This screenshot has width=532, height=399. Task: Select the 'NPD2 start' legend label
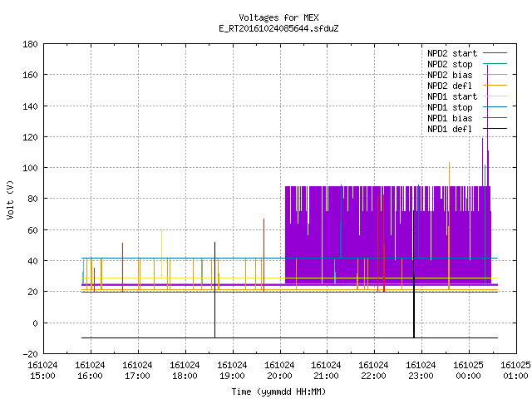tap(452, 53)
